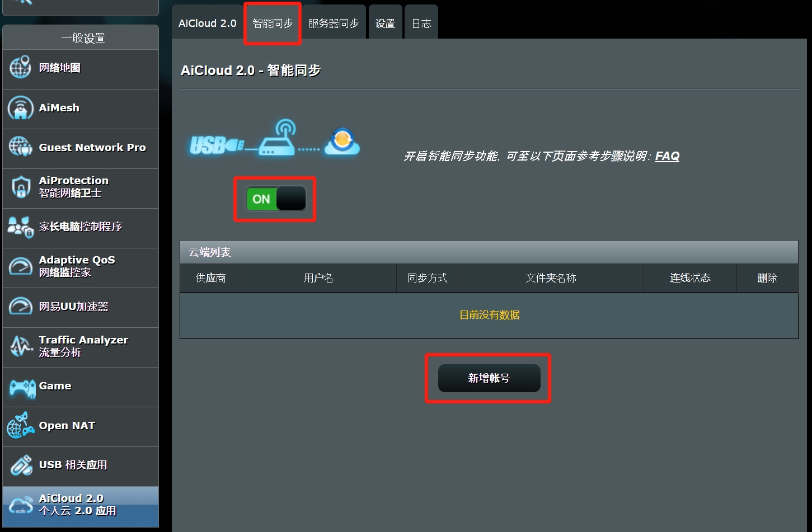Image resolution: width=812 pixels, height=532 pixels.
Task: Click the AiProtection shield icon
Action: [21, 187]
